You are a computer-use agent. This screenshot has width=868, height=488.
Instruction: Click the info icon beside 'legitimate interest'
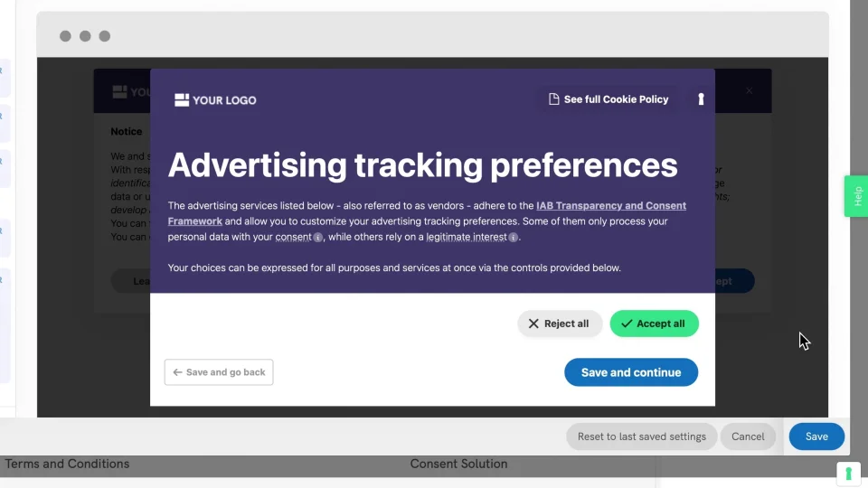click(x=514, y=238)
